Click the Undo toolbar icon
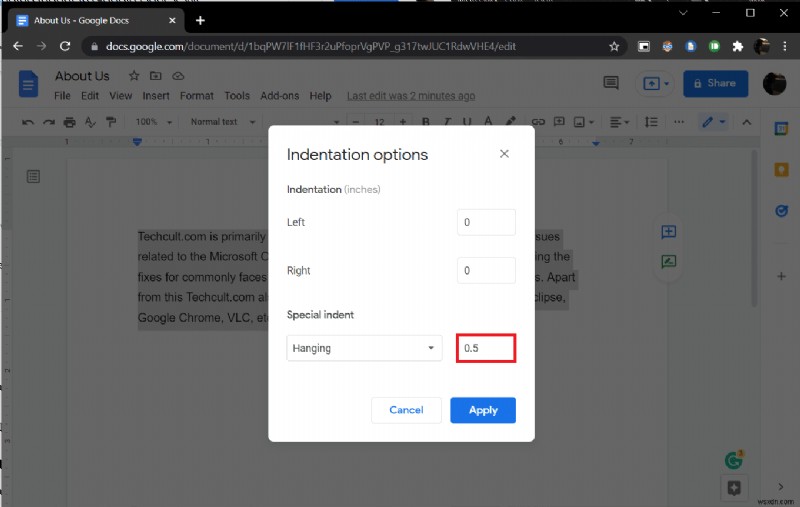This screenshot has width=800, height=507. [28, 122]
